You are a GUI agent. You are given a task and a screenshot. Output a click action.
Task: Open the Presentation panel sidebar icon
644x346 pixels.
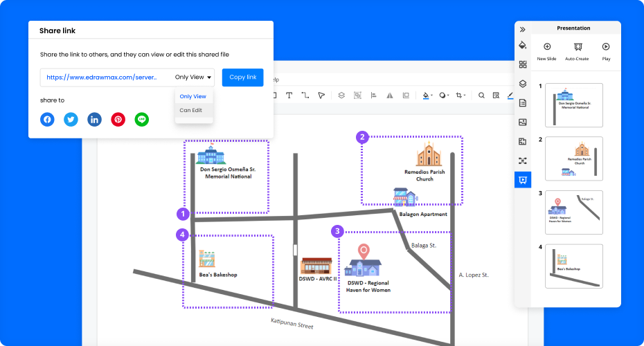click(523, 180)
